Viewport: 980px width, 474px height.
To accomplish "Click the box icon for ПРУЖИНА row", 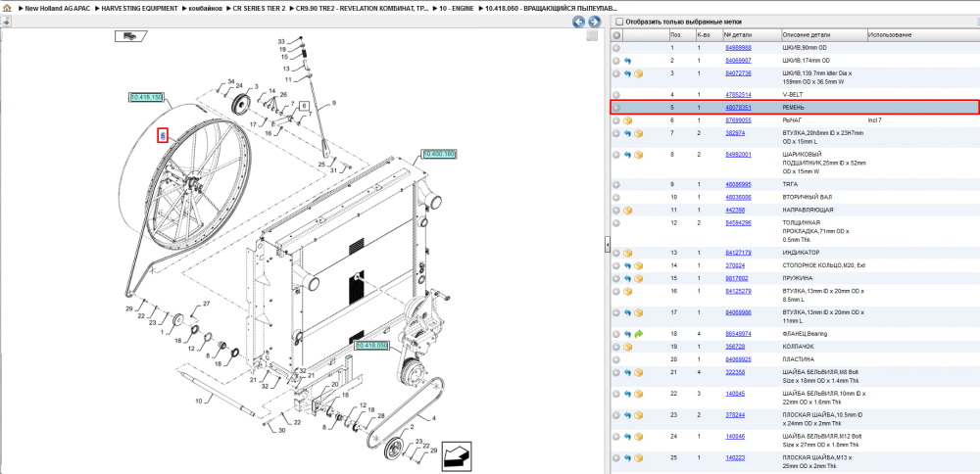I will 639,278.
